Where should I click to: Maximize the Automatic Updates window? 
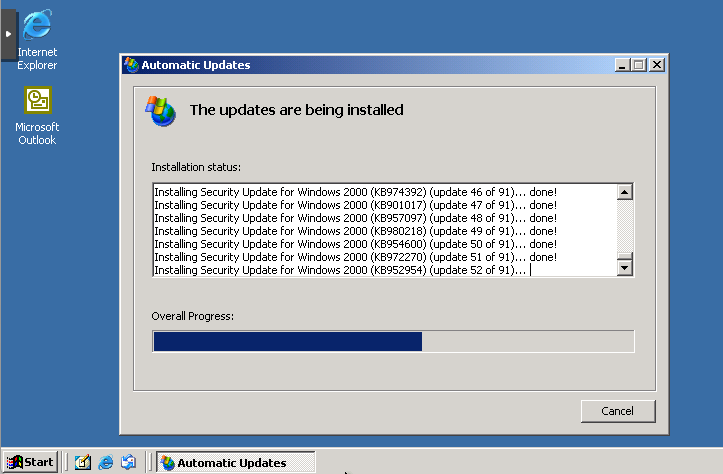[x=639, y=65]
